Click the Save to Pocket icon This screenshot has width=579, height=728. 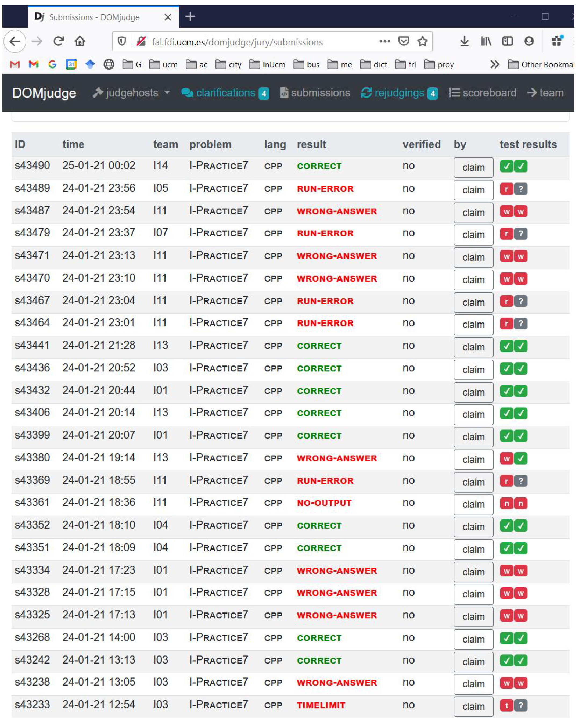tap(404, 42)
